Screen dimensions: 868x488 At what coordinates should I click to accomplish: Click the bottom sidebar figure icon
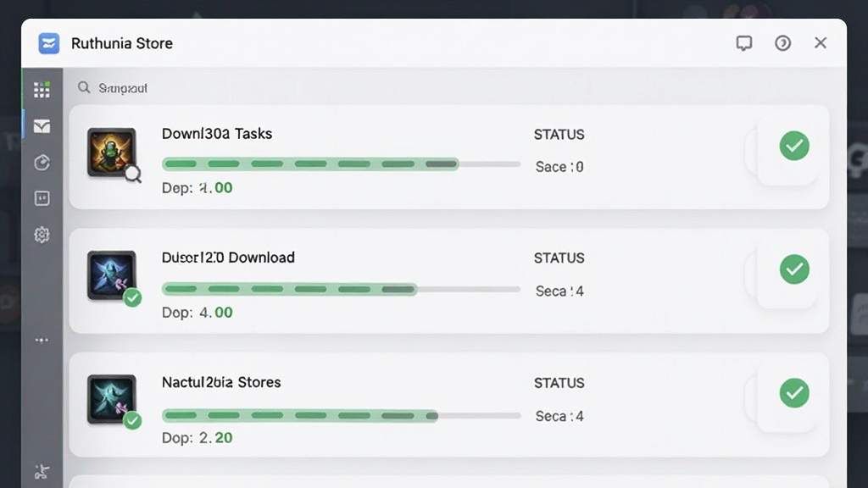42,471
